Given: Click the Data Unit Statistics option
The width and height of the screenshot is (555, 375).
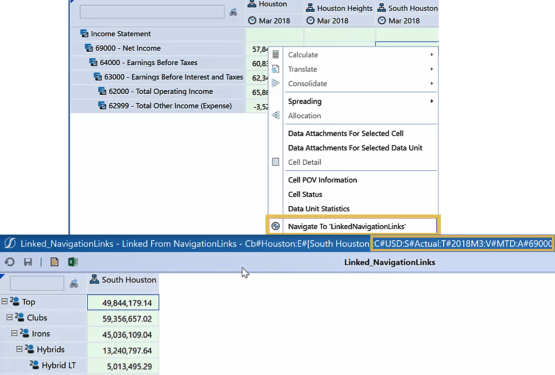Looking at the screenshot, I should click(319, 209).
